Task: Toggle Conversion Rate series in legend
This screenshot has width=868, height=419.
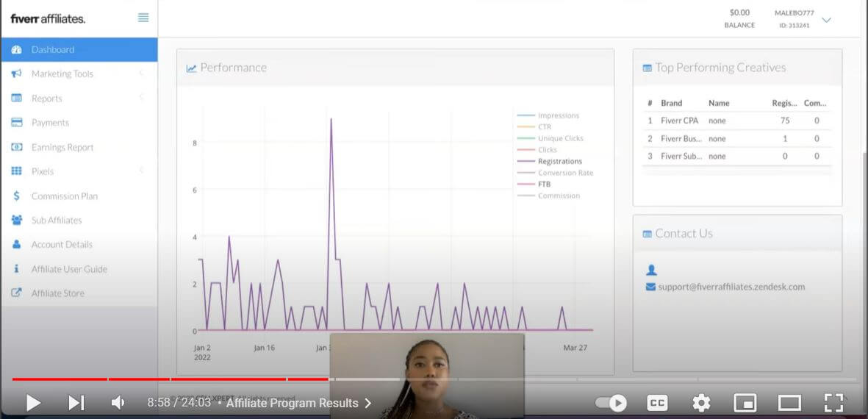Action: (x=555, y=173)
